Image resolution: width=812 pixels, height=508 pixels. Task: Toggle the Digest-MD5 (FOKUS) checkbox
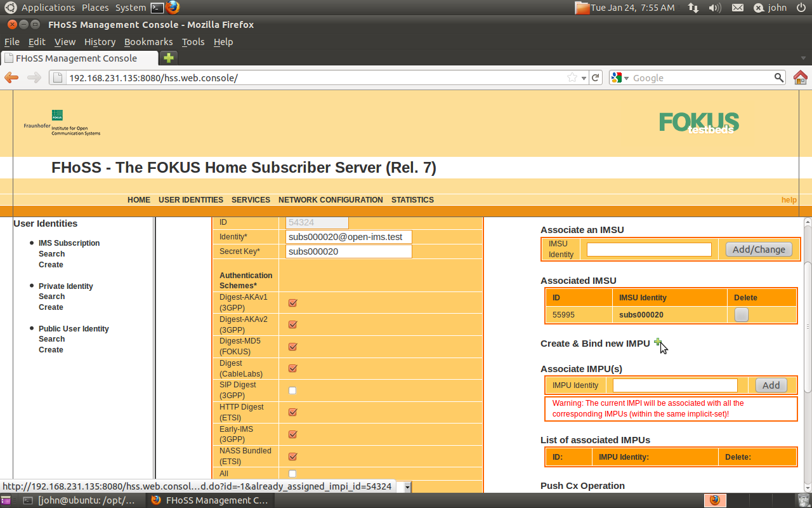click(x=292, y=347)
